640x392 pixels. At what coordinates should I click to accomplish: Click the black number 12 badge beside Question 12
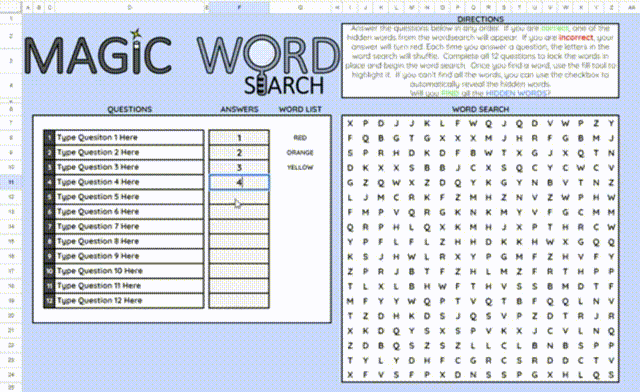click(49, 301)
